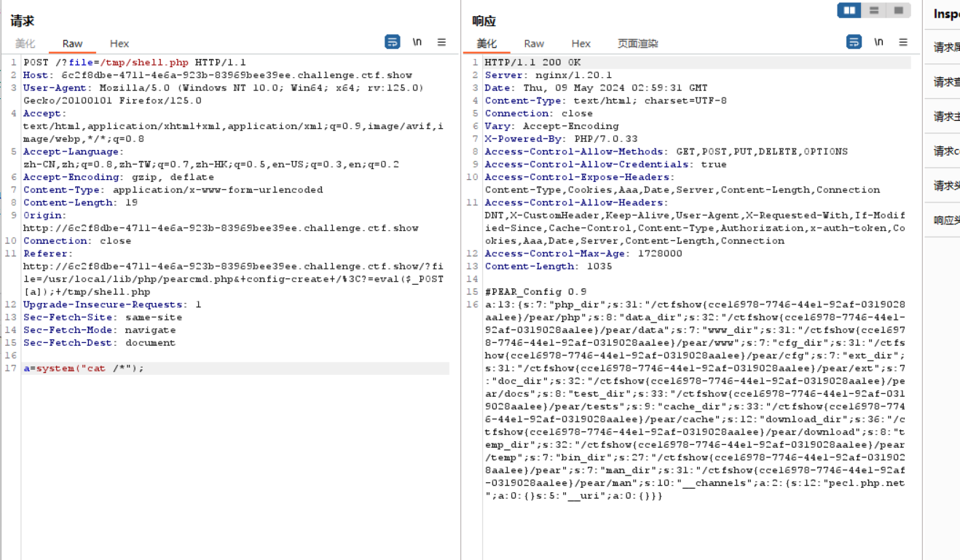This screenshot has height=560, width=960.
Task: Open the 页面渲染 render tab
Action: [x=638, y=44]
